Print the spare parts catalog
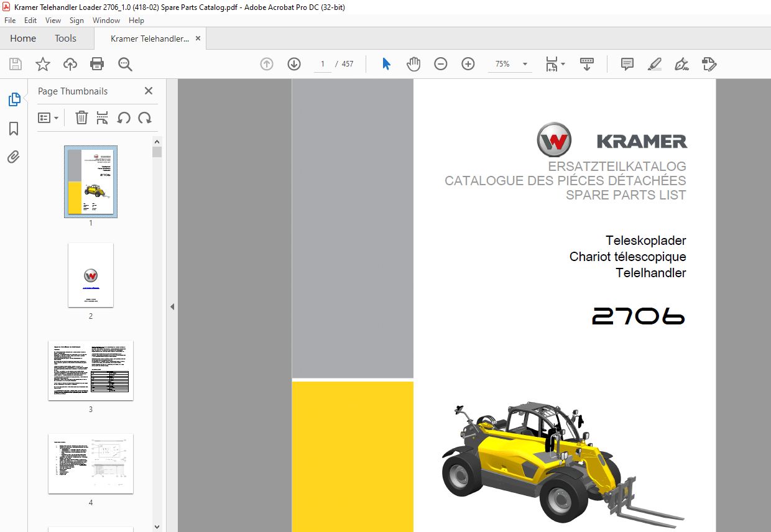771x532 pixels. pyautogui.click(x=97, y=63)
